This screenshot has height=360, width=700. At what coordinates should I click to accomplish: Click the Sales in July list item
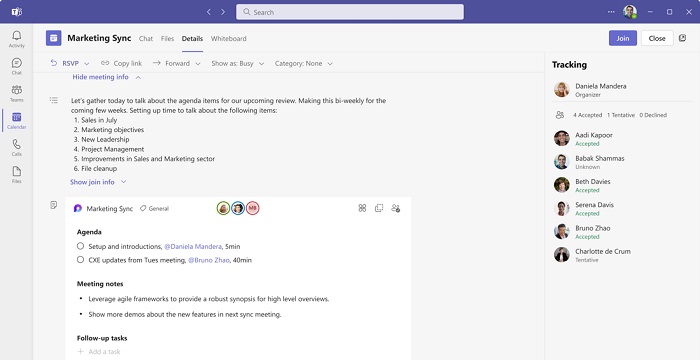pyautogui.click(x=99, y=120)
